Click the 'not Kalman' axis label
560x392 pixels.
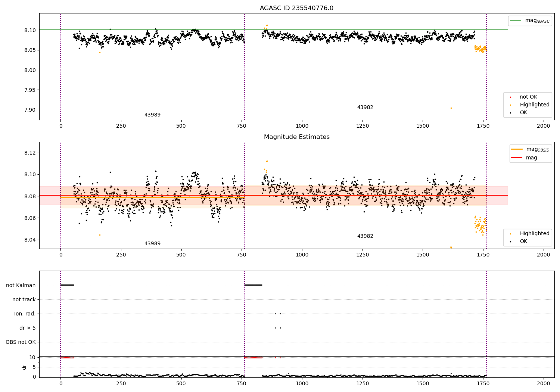[x=21, y=285]
